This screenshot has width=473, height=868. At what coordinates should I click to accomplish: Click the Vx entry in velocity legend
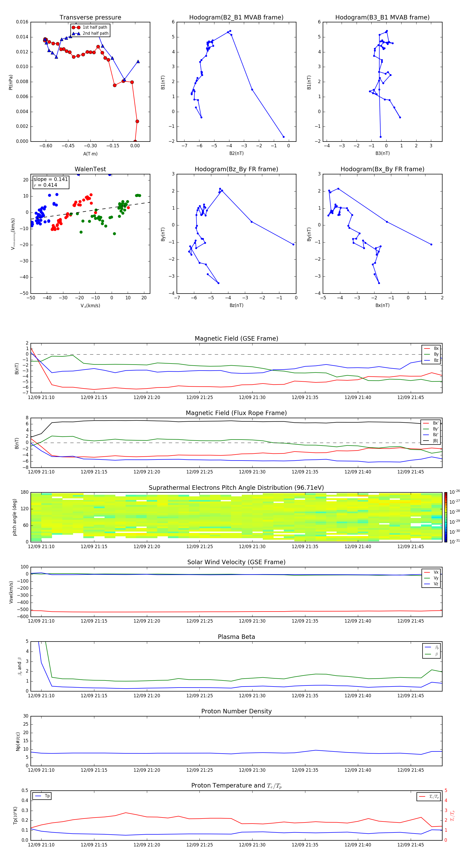pyautogui.click(x=431, y=572)
